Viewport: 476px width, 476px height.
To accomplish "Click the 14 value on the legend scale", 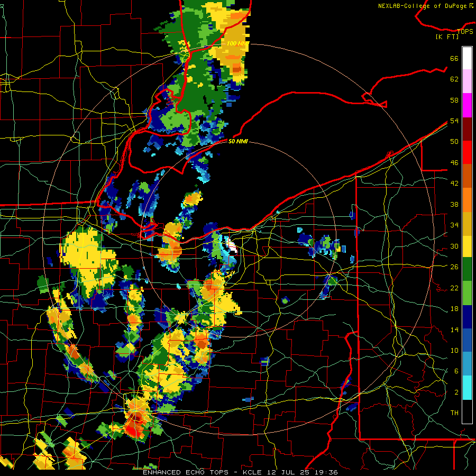I will (x=454, y=329).
